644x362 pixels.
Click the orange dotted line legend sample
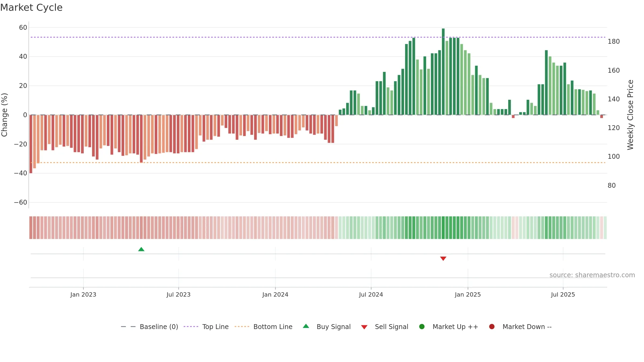click(242, 327)
